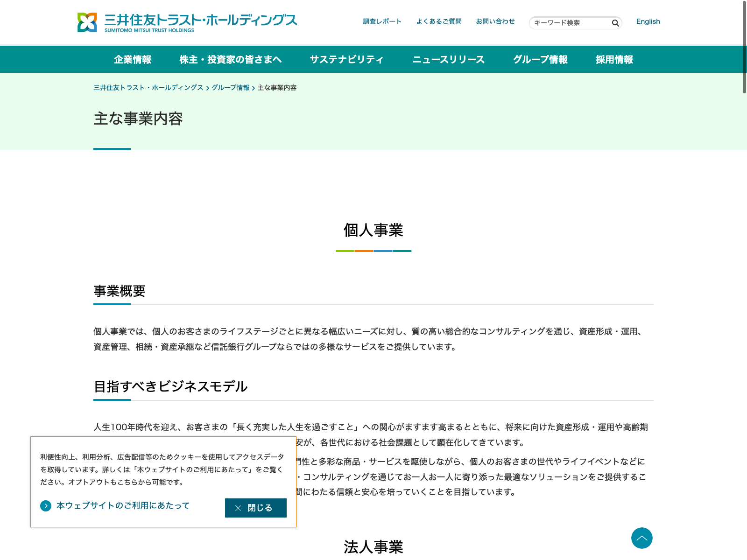This screenshot has height=560, width=747.
Task: Click the page vertical scrollbar
Action: 744,47
